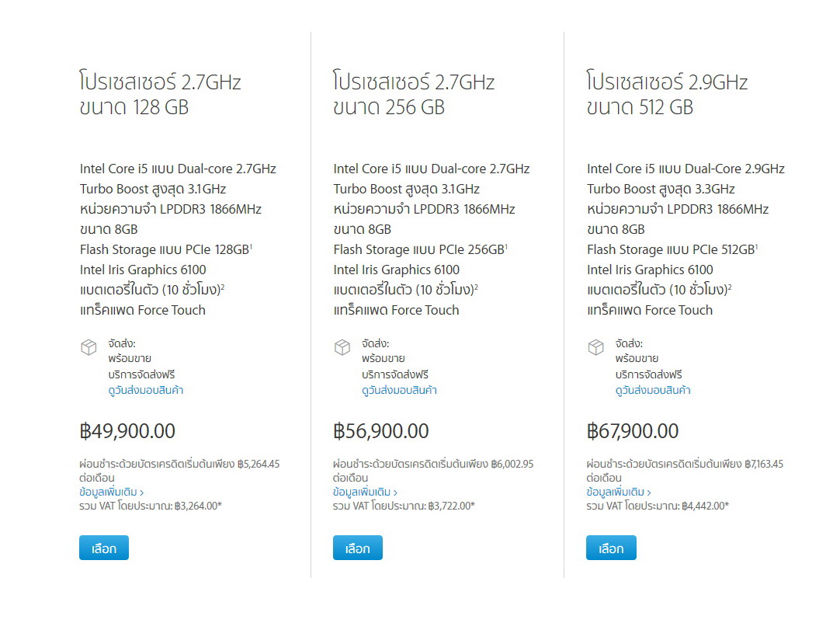Image resolution: width=840 pixels, height=623 pixels.
Task: Open ดูวันส่งมอบสินค้า link for 256 GB model
Action: (x=399, y=391)
